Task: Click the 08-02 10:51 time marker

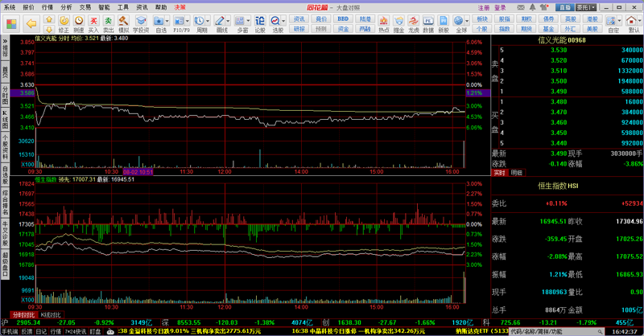Action: tap(138, 172)
